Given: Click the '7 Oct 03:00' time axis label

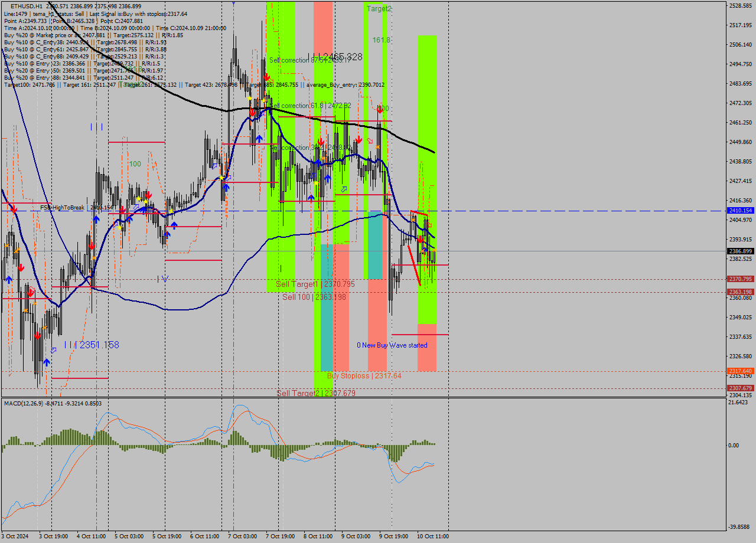Looking at the screenshot, I should pos(243,537).
